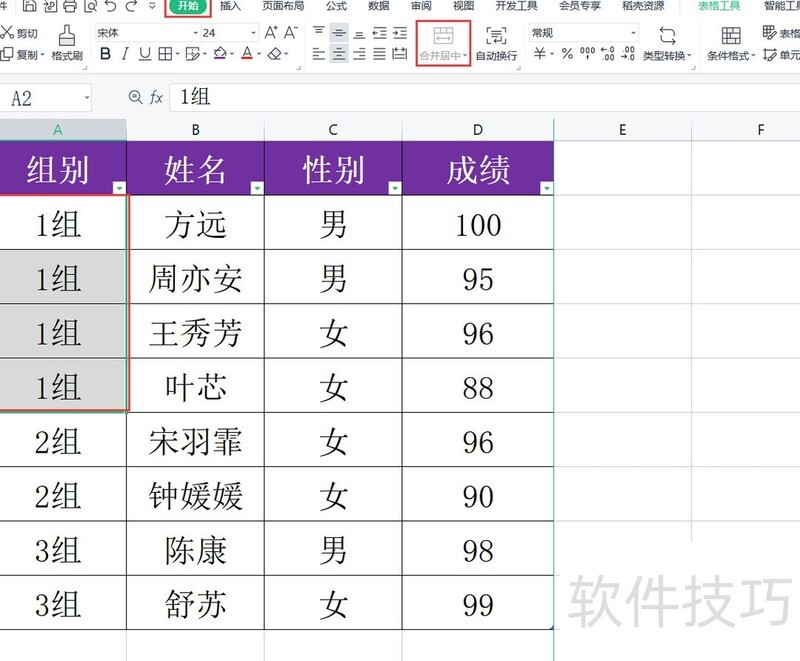
Task: Switch to the 页面布局 tab
Action: pos(283,6)
